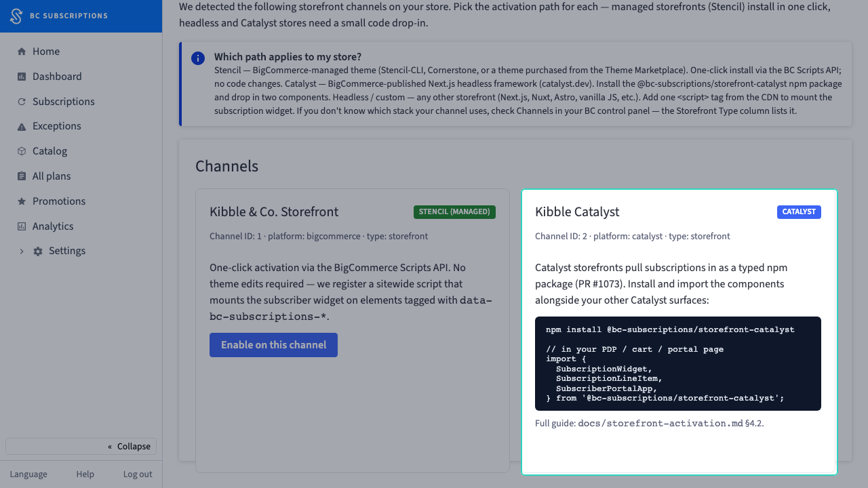Click the Analytics bar chart icon
The height and width of the screenshot is (488, 868).
22,226
